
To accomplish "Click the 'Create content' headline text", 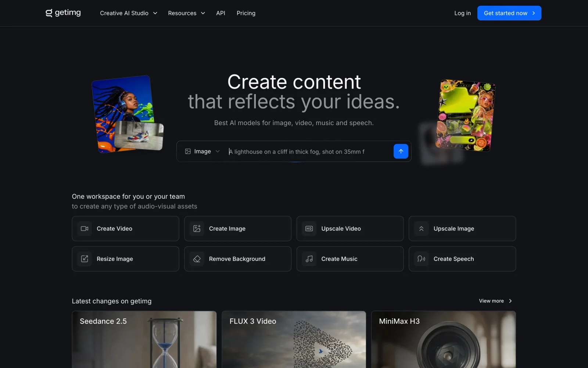I will [x=294, y=82].
